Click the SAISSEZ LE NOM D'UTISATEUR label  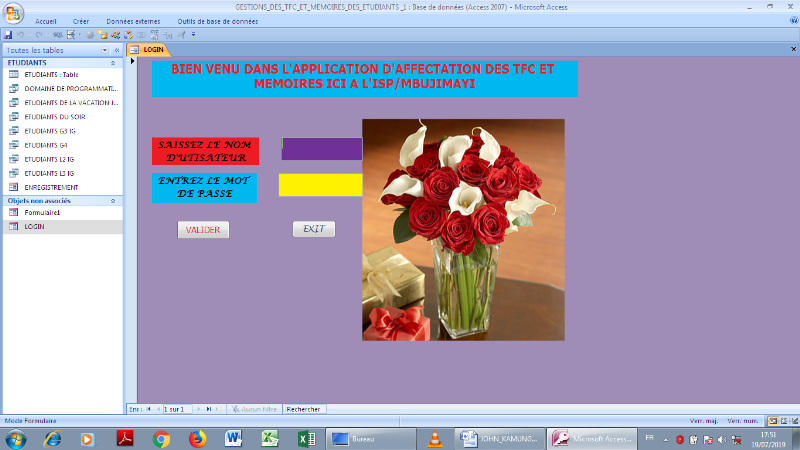[205, 151]
